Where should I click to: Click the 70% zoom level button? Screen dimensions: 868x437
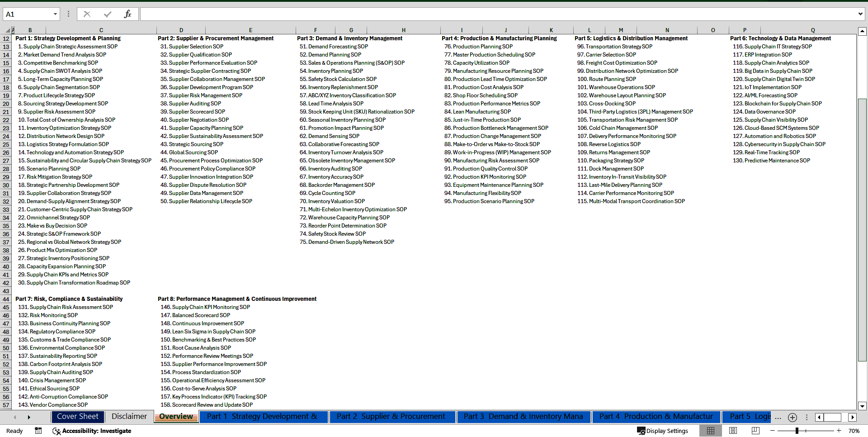[x=854, y=431]
